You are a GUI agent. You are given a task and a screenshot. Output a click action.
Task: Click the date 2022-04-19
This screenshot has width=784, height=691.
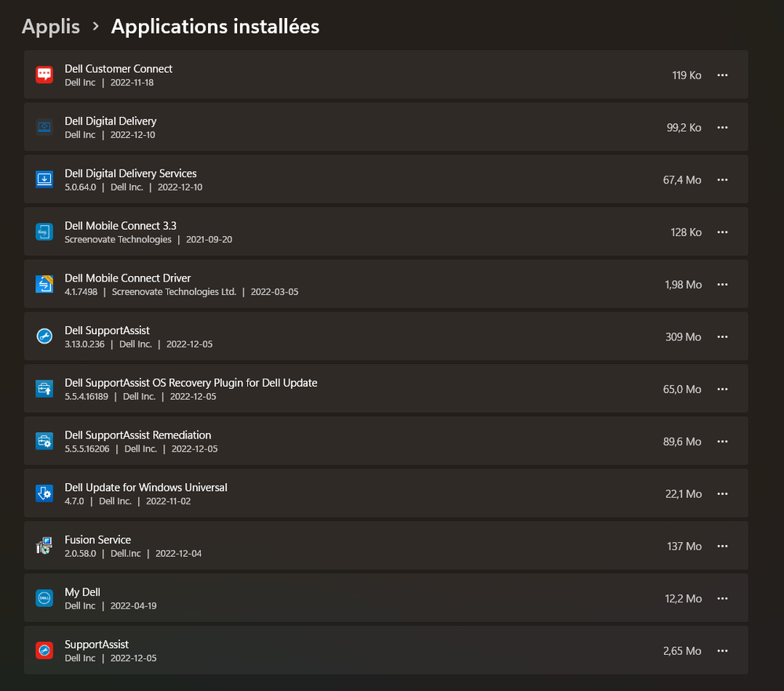(x=133, y=606)
